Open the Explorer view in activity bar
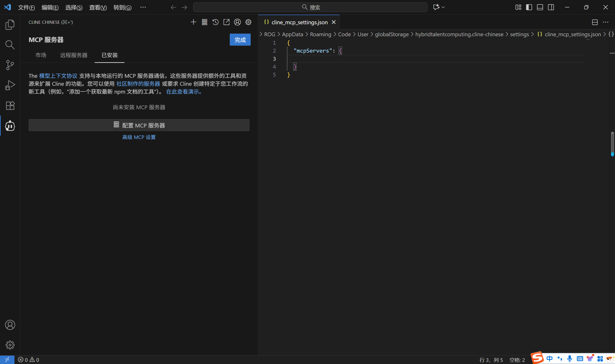 (x=10, y=24)
